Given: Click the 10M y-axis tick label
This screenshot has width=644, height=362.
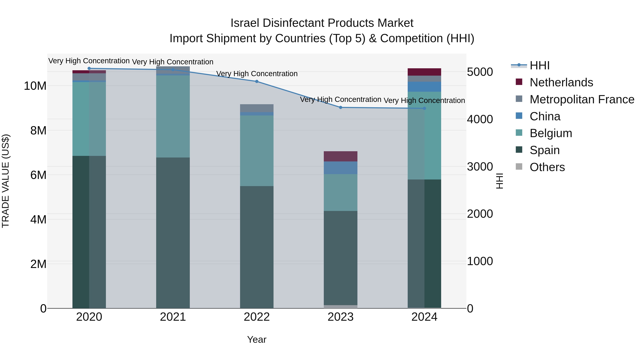Looking at the screenshot, I should (x=35, y=86).
